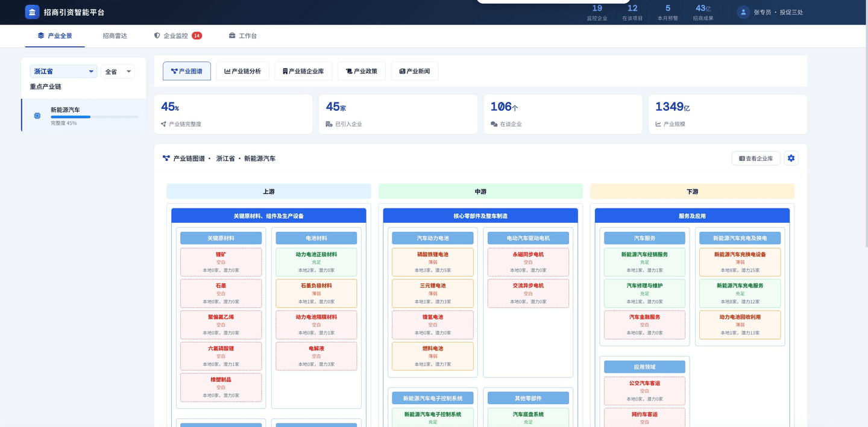Open the 工作台 tab
Viewport: 868px width, 427px height.
(x=243, y=36)
